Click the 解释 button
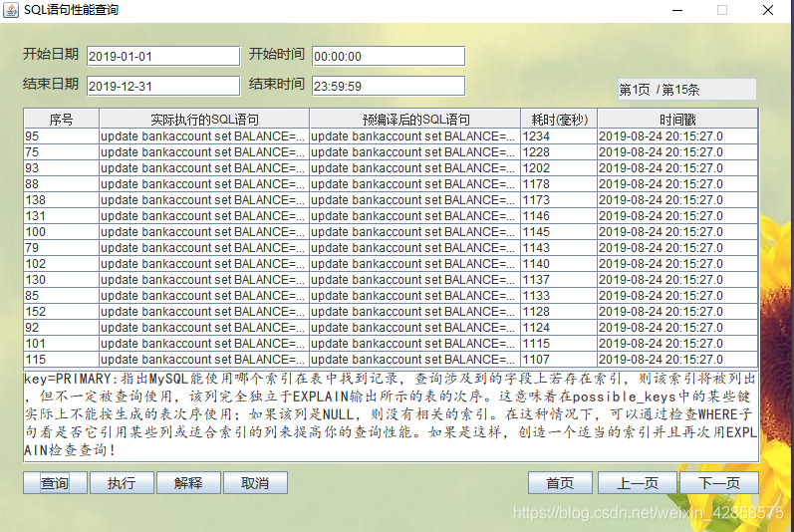 click(x=188, y=483)
